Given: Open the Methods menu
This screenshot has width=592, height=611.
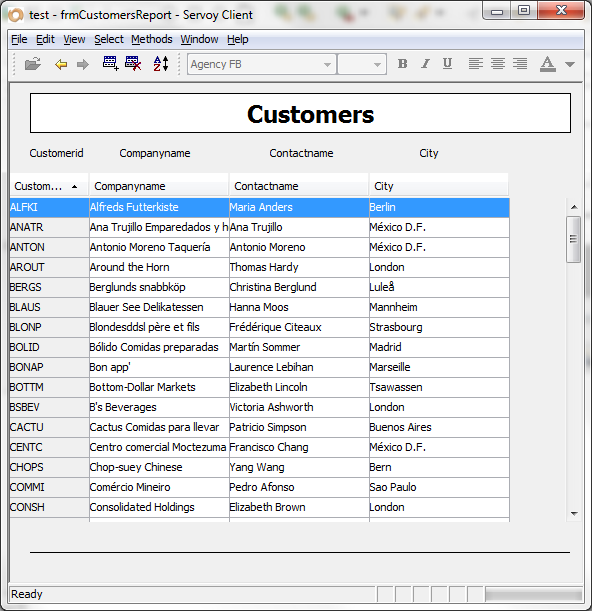Looking at the screenshot, I should [x=152, y=39].
